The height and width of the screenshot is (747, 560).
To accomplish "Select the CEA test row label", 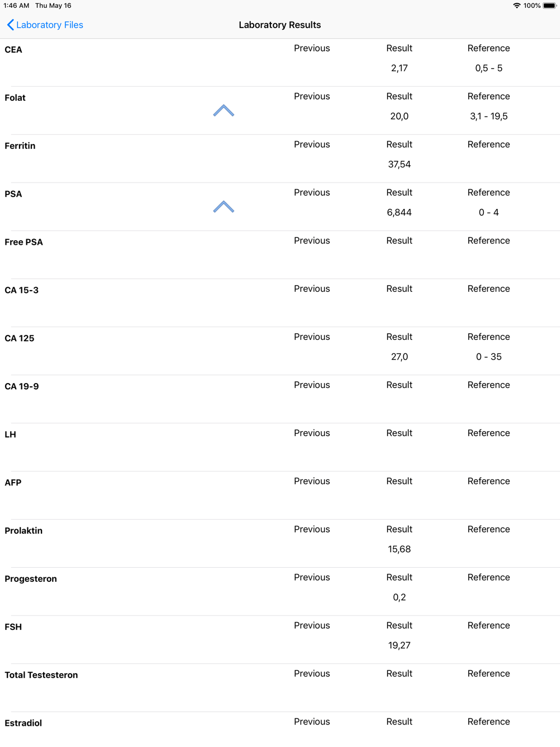I will coord(13,50).
